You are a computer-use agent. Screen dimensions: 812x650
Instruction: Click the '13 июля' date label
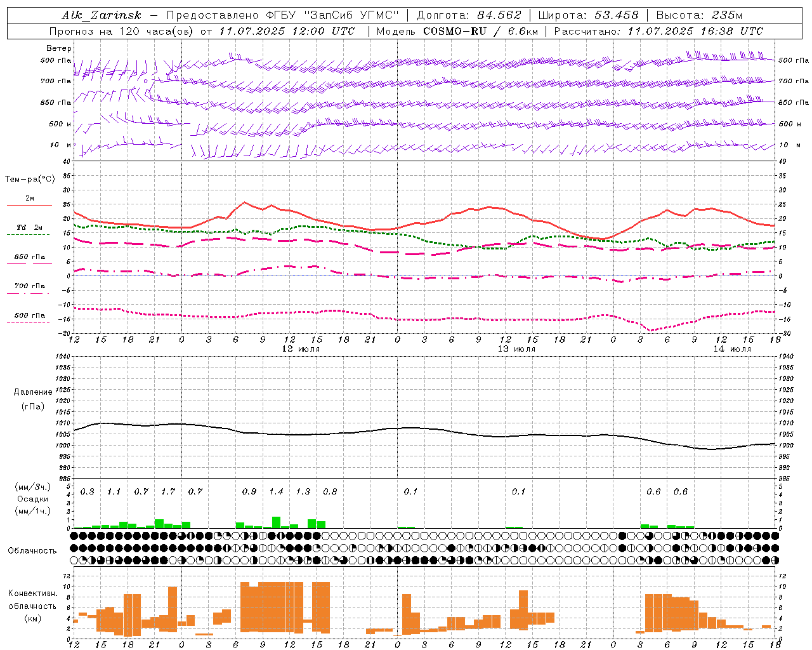point(516,349)
